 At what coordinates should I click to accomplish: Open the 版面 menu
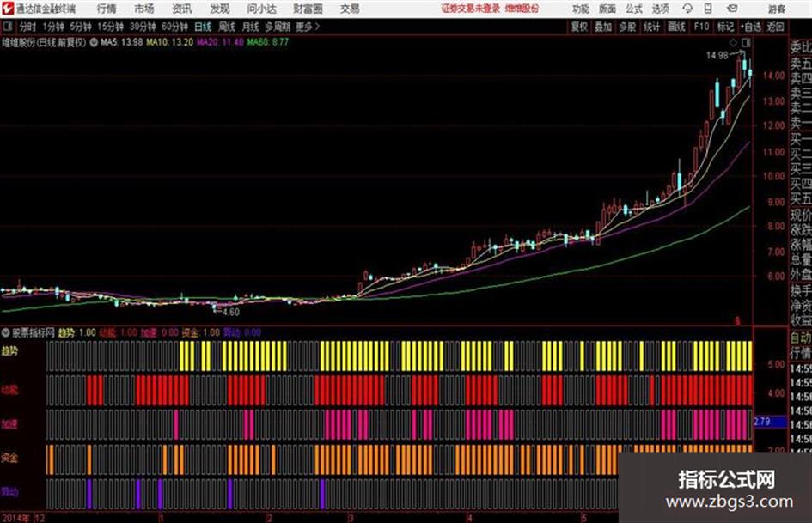coord(607,9)
